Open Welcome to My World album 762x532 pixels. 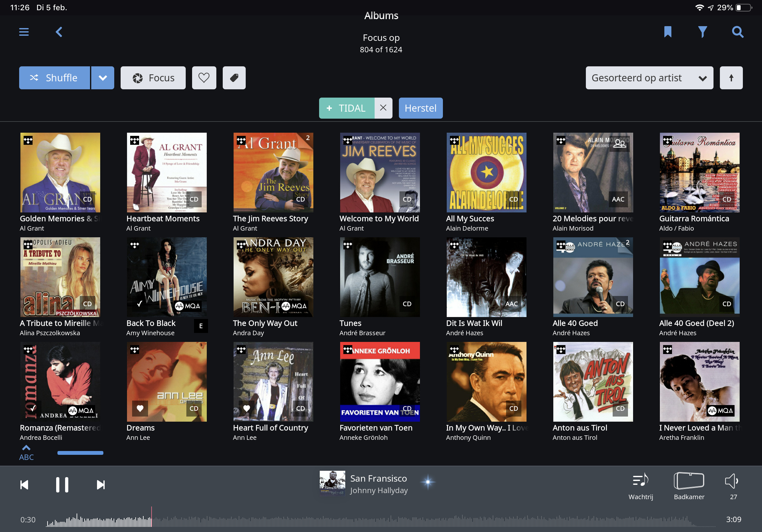(x=380, y=173)
